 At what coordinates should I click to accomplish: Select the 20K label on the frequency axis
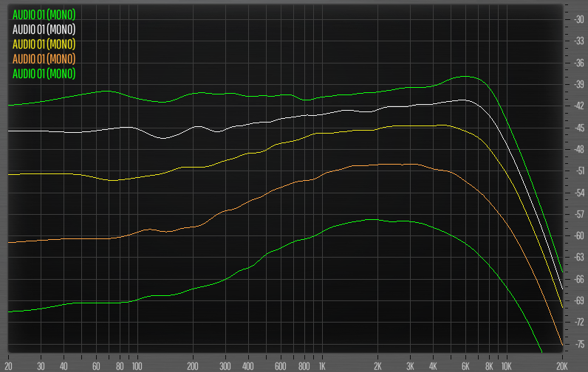click(561, 366)
